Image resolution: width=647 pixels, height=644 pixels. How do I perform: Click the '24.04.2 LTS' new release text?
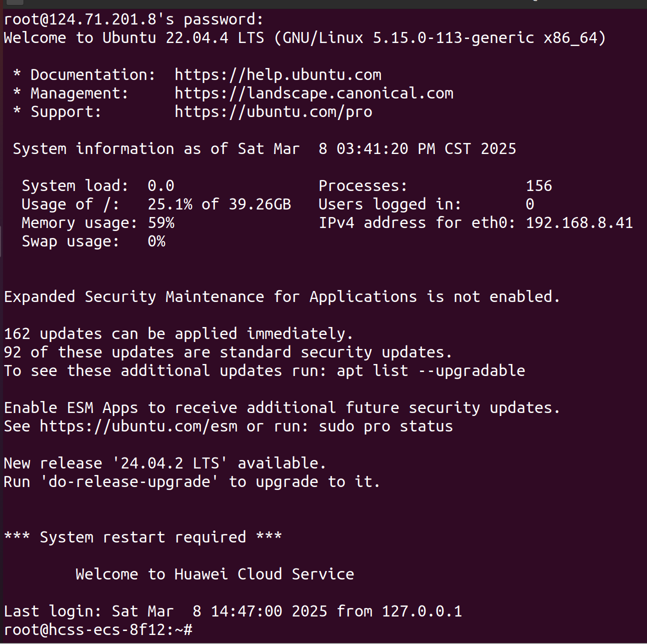click(169, 463)
